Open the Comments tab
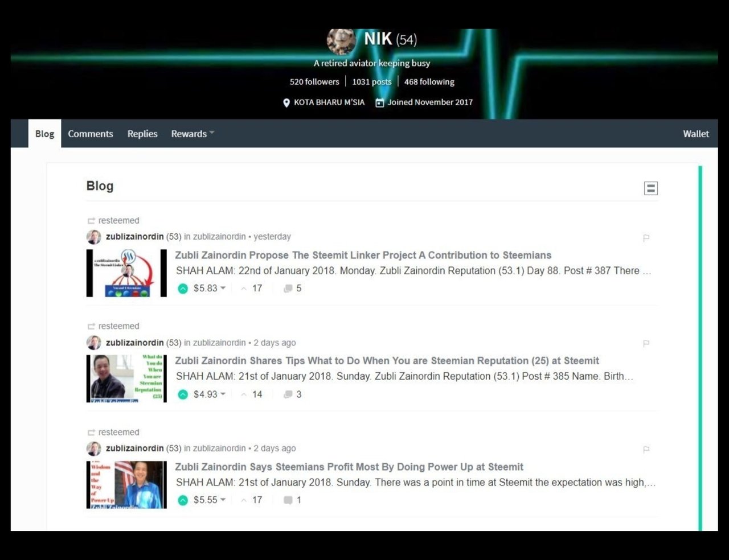Screen dimensions: 729x560 [x=91, y=134]
